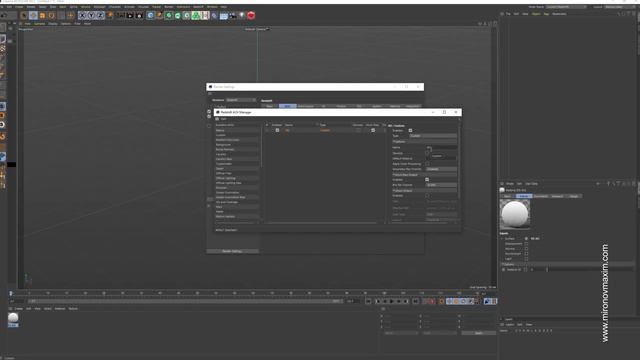Click Render Setting button in Render Settings
640x360 pixels.
click(x=232, y=251)
